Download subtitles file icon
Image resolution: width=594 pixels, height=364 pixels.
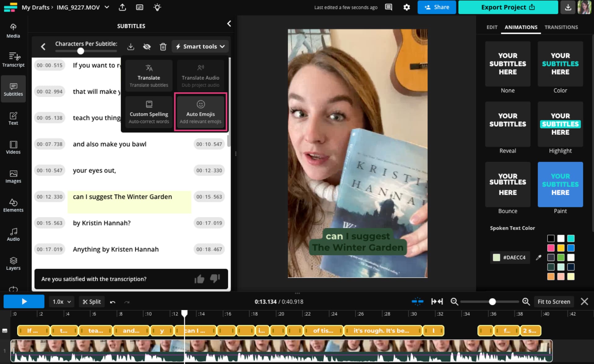click(x=131, y=47)
